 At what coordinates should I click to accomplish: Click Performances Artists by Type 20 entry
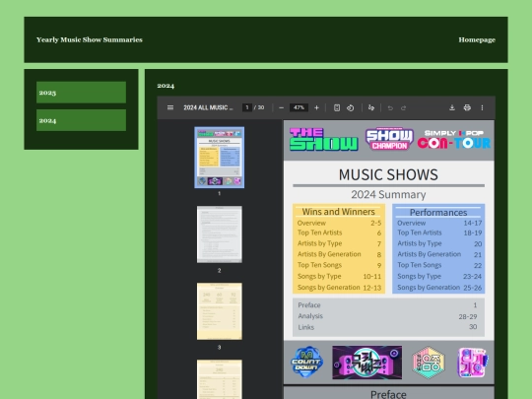(439, 243)
